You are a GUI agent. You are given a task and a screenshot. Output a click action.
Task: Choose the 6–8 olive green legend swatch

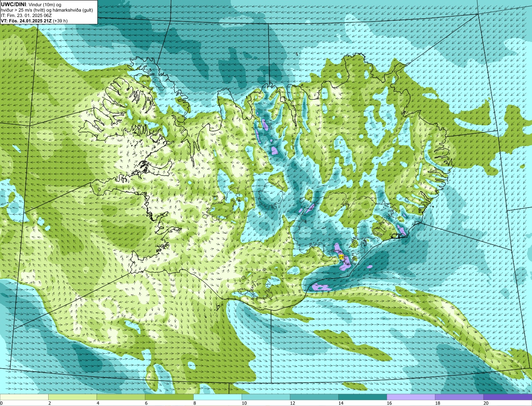coord(169,397)
